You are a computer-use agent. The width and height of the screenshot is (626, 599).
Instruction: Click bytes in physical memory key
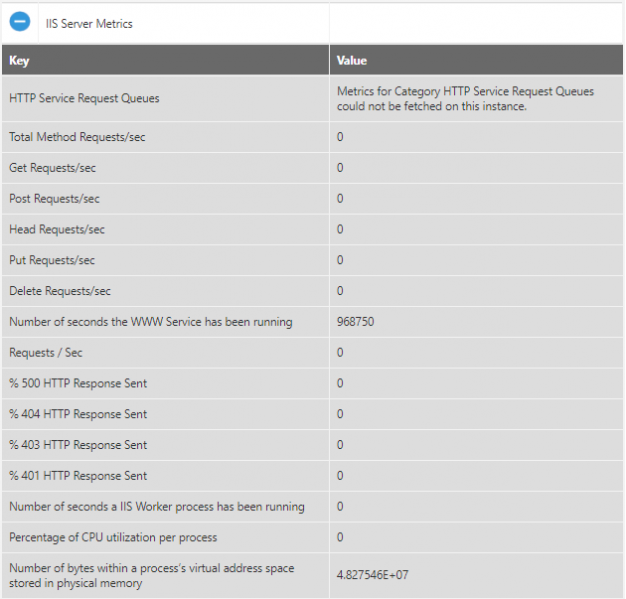coord(152,575)
